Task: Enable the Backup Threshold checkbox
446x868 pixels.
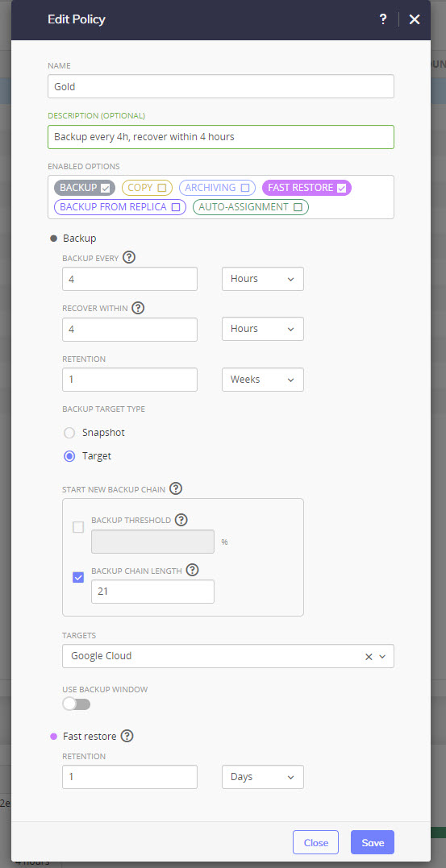Action: (79, 528)
